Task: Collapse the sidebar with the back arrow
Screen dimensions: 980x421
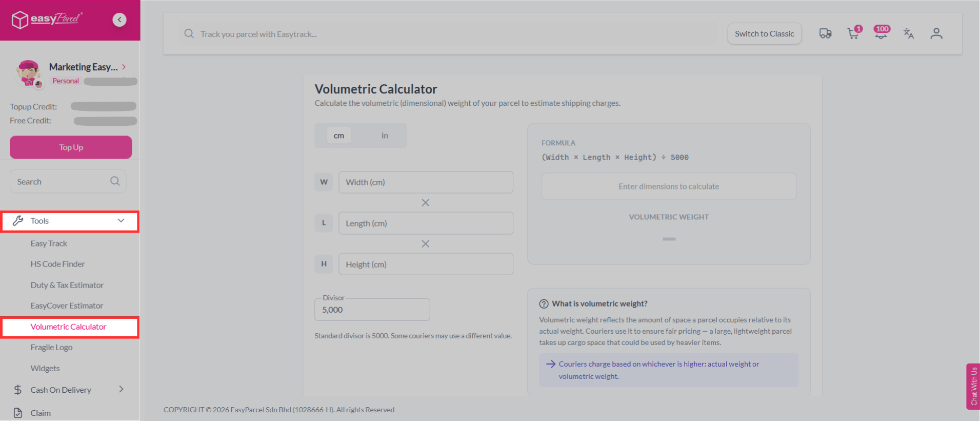Action: (x=119, y=20)
